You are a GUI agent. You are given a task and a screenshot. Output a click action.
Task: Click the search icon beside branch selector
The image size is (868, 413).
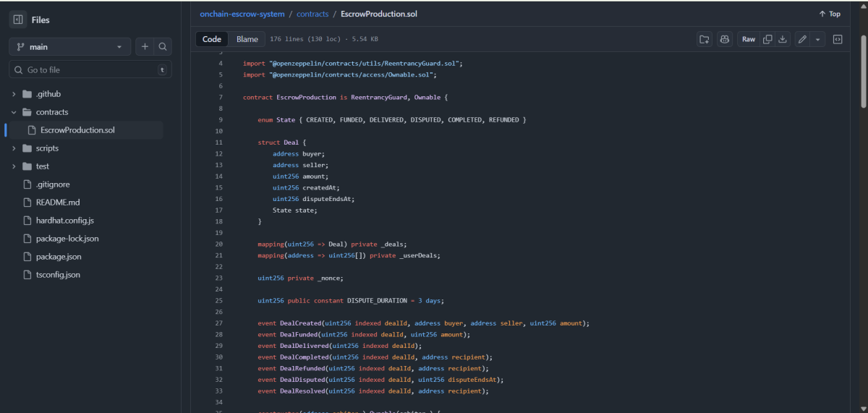[x=163, y=46]
